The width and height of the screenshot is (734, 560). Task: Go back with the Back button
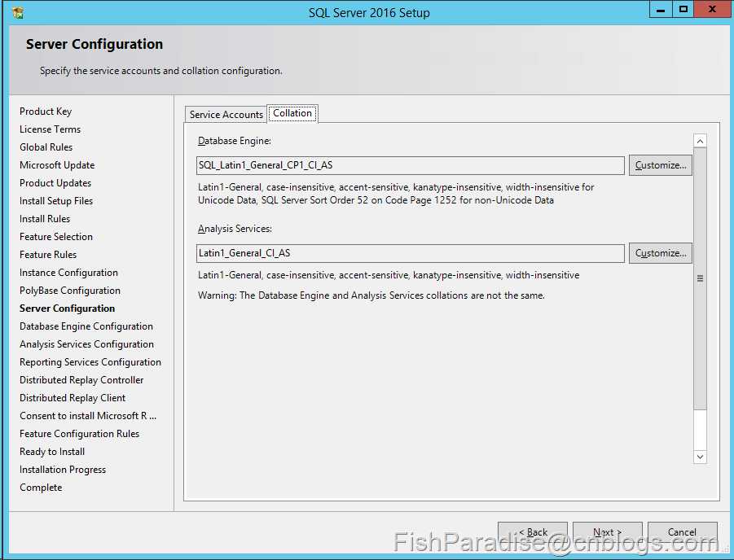pos(533,532)
